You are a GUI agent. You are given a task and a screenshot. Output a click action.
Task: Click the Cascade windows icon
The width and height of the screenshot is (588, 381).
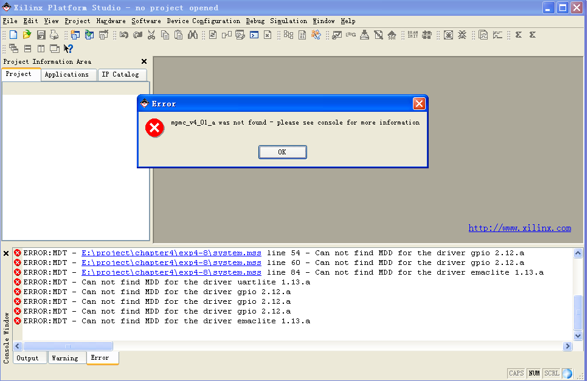pos(13,49)
